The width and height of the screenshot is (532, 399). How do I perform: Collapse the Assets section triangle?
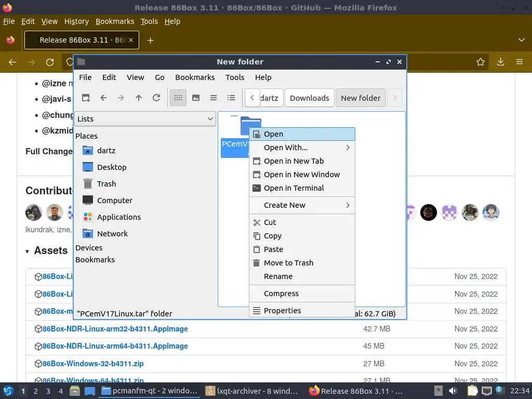(x=27, y=251)
